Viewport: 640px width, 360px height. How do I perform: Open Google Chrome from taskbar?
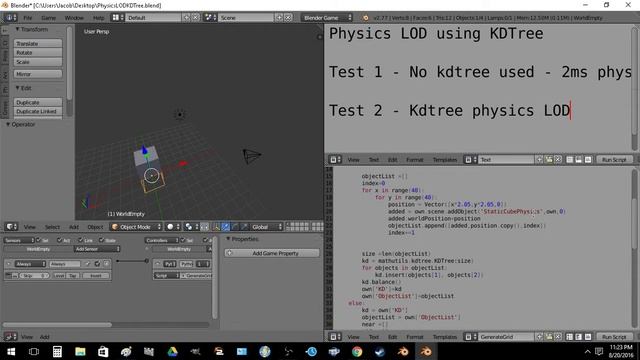357,351
